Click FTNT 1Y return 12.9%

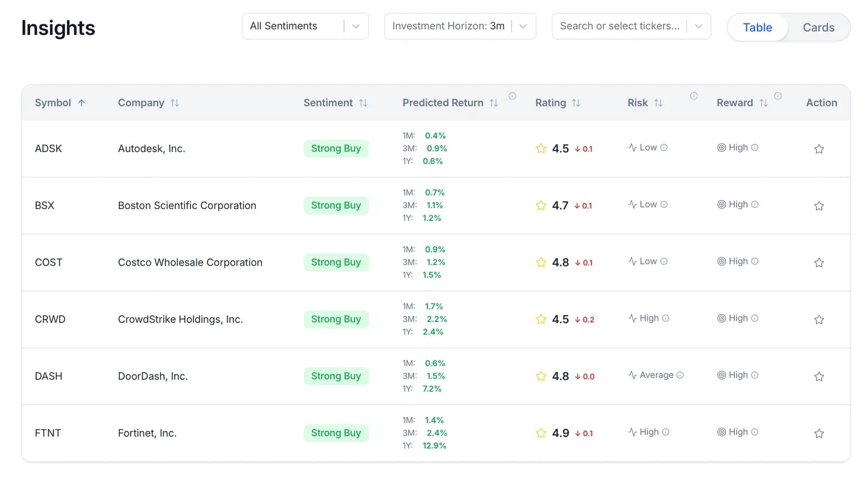pos(435,445)
